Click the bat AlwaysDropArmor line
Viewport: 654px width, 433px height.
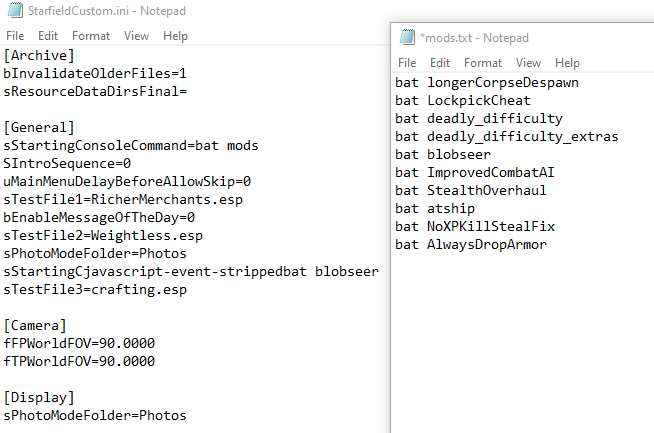tap(471, 244)
